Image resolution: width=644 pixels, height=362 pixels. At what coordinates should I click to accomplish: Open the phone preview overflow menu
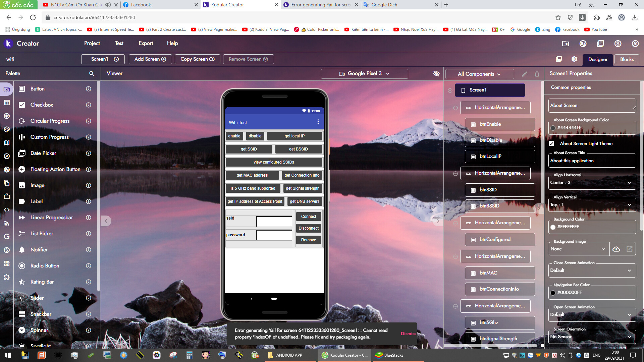tap(318, 122)
